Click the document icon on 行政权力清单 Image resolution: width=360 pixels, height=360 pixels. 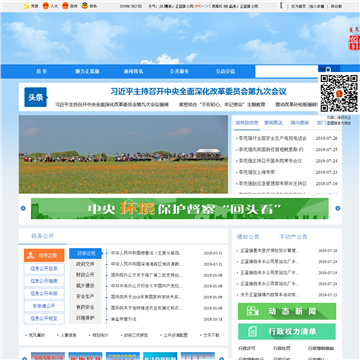coord(252,331)
